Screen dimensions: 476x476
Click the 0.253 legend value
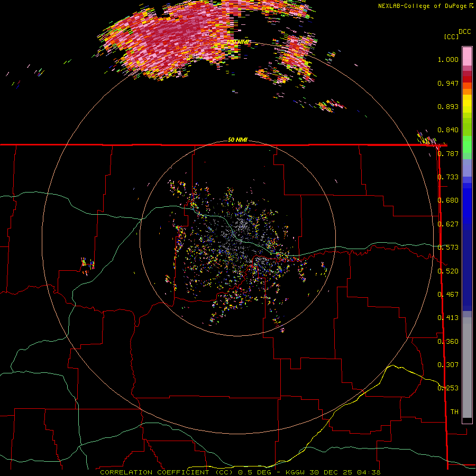[448, 388]
